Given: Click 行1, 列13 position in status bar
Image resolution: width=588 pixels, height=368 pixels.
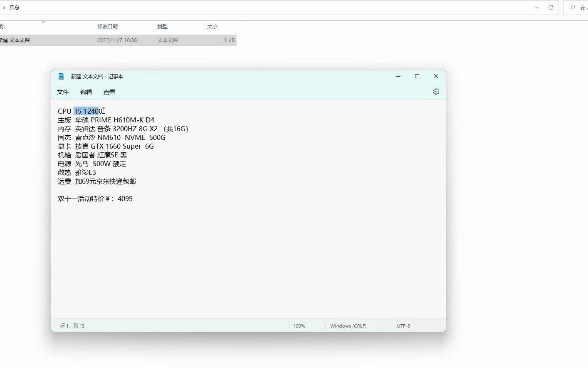Looking at the screenshot, I should (x=72, y=326).
